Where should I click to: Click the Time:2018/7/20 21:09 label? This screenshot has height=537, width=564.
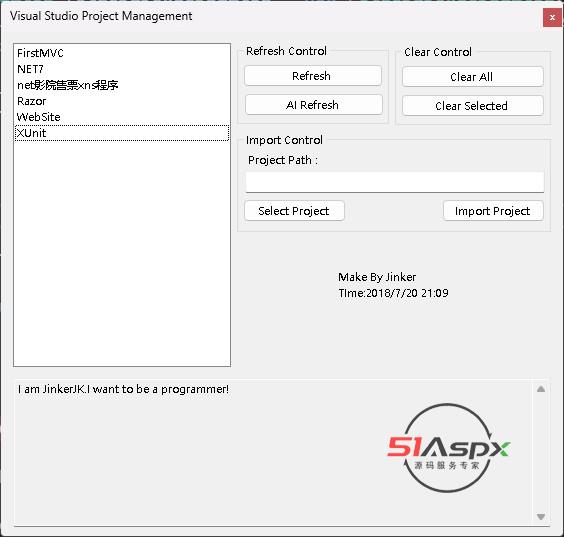click(x=393, y=293)
